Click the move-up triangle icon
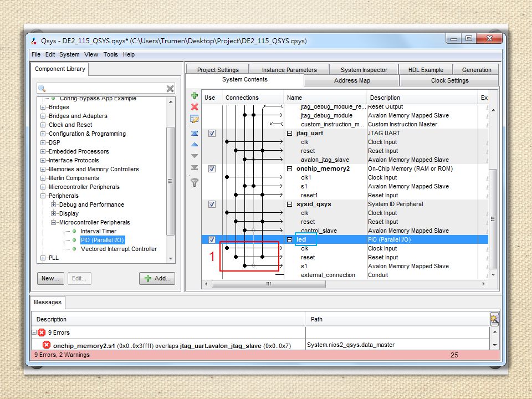 [195, 145]
